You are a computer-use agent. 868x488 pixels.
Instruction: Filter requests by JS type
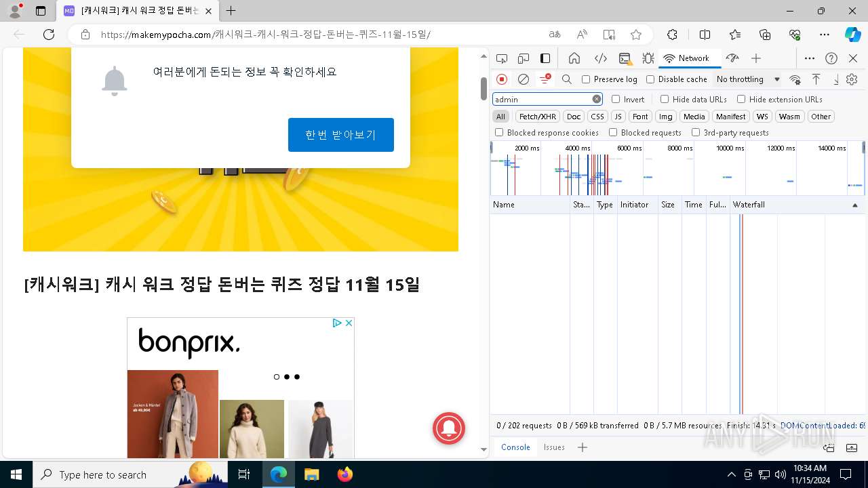pos(618,117)
